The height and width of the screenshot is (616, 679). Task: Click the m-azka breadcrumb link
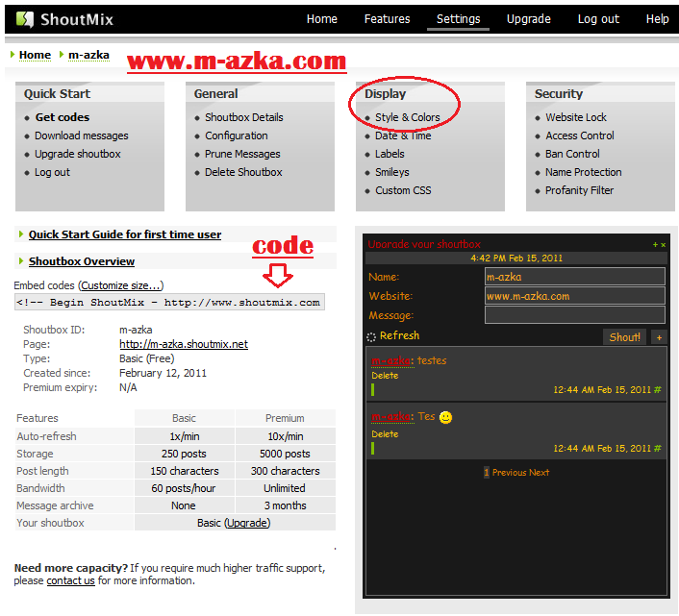click(x=88, y=55)
